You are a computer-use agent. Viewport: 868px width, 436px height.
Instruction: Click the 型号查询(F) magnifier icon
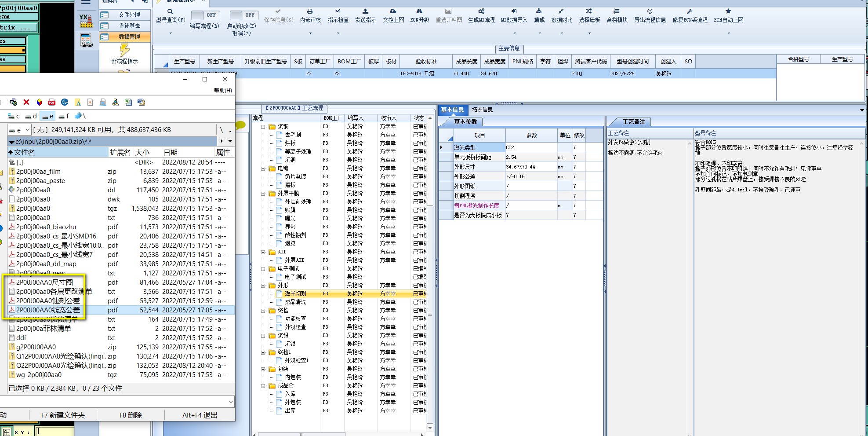pyautogui.click(x=170, y=11)
